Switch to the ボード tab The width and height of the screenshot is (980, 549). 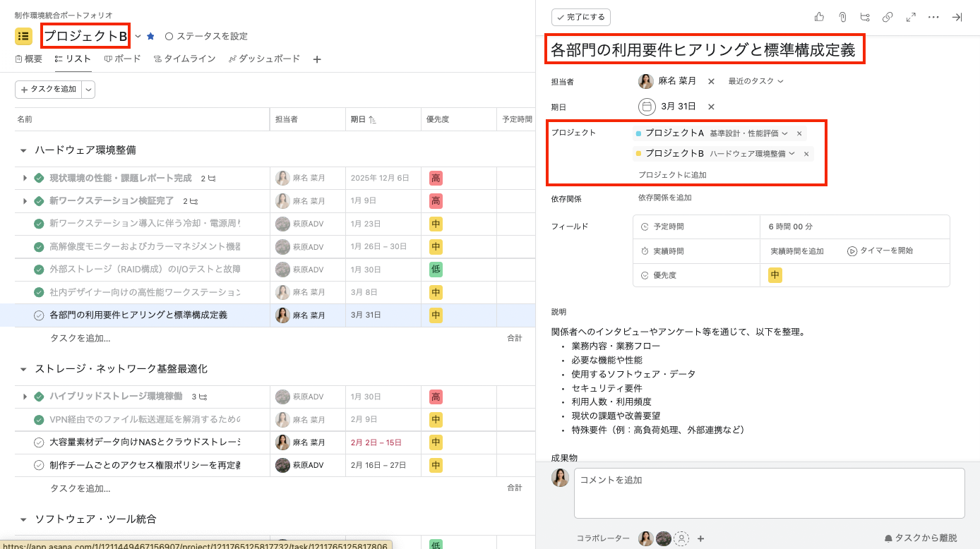[122, 59]
